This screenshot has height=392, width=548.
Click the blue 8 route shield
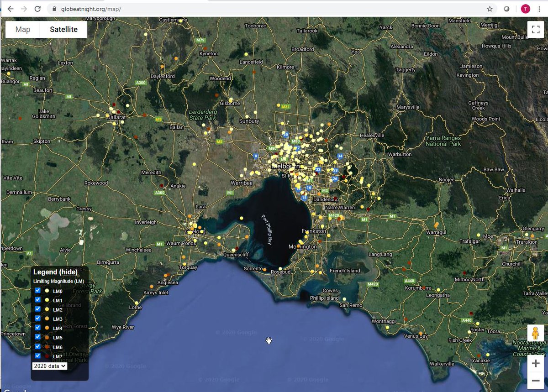(x=256, y=156)
